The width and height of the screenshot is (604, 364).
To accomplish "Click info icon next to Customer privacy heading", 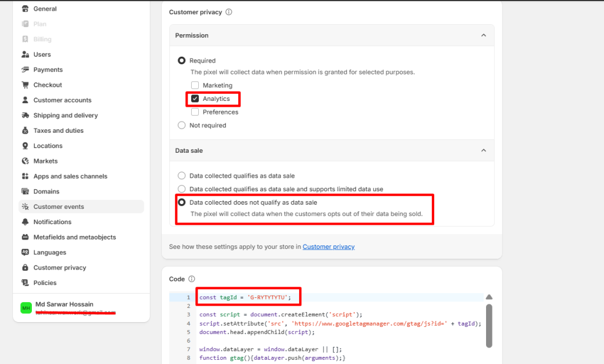I will pos(229,12).
